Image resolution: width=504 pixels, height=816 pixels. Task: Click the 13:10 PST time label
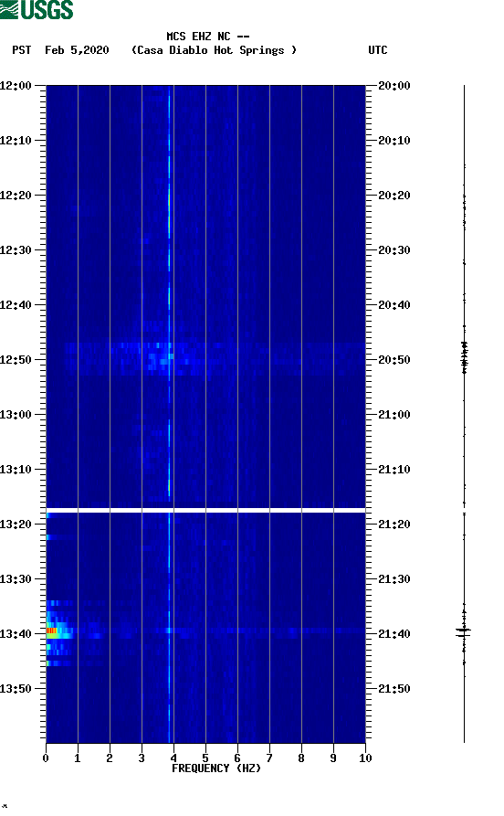[x=16, y=470]
